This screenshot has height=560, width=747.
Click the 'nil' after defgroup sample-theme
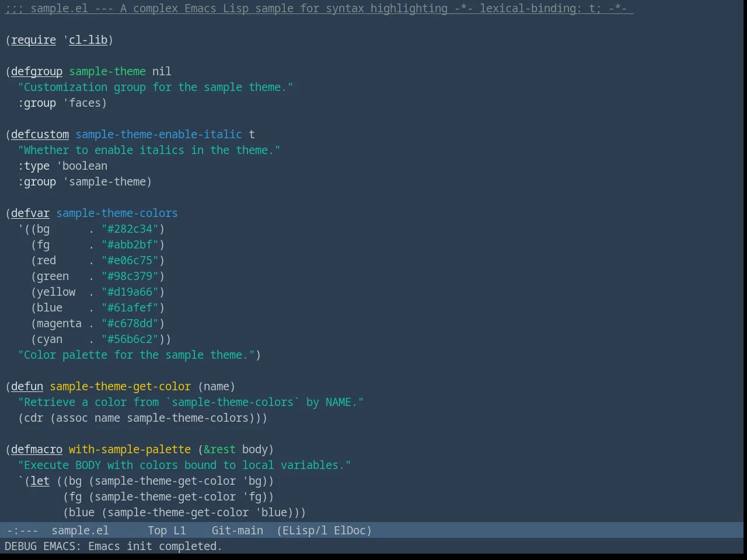tap(162, 71)
